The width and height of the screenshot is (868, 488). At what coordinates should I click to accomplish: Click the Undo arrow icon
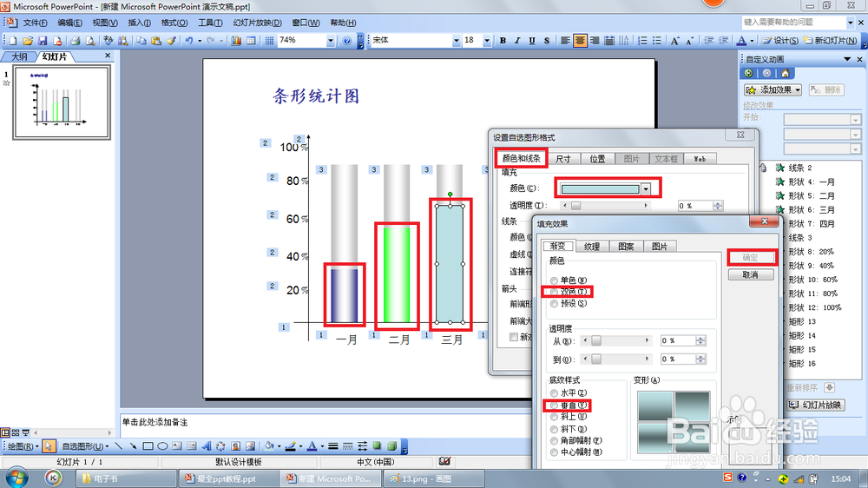click(x=188, y=41)
